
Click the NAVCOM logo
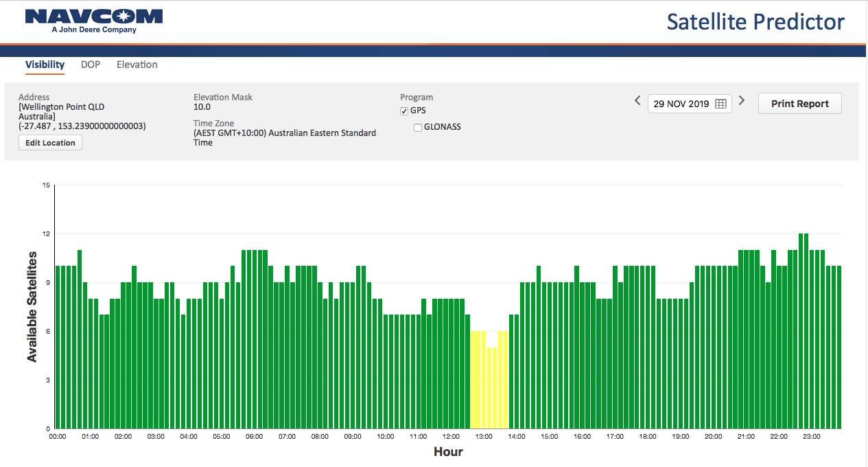click(94, 21)
